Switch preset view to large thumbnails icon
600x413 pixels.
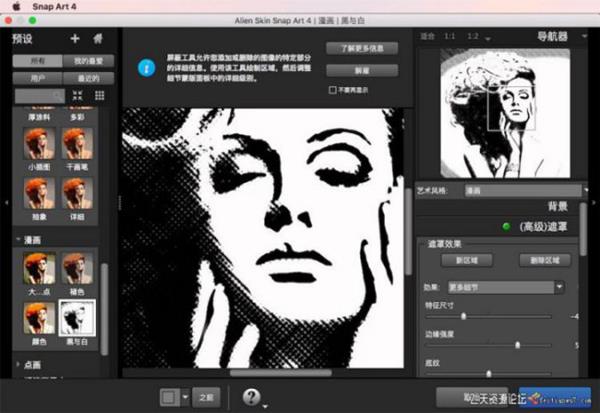[x=78, y=94]
